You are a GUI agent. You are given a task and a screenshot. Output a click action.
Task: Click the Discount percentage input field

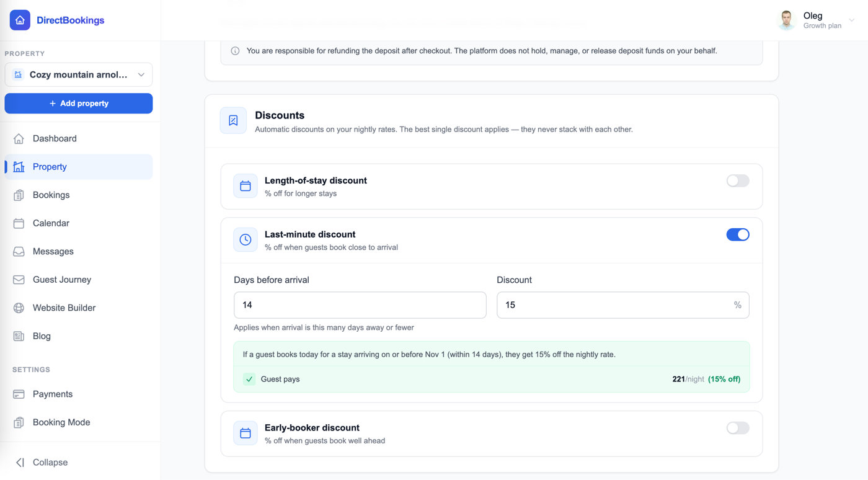point(623,305)
